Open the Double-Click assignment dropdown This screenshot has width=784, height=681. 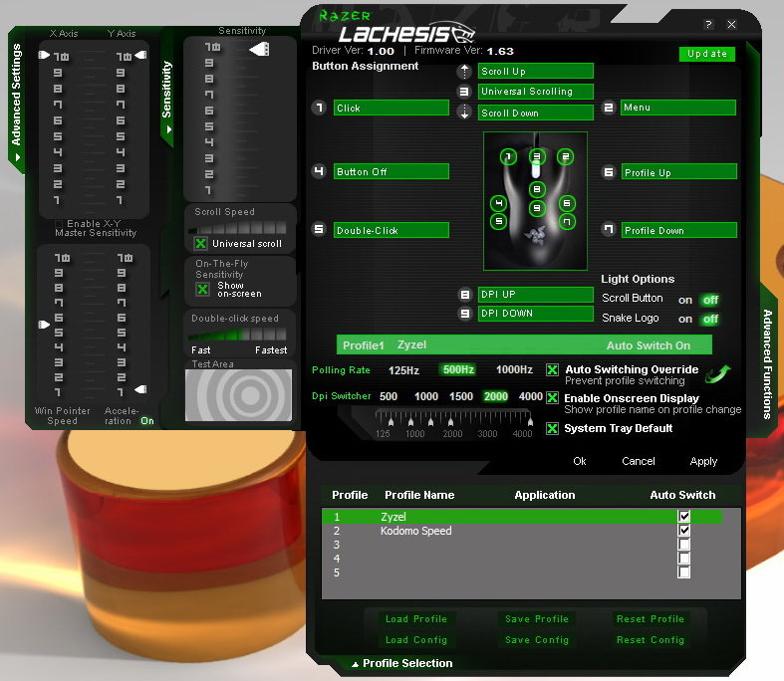pos(391,230)
